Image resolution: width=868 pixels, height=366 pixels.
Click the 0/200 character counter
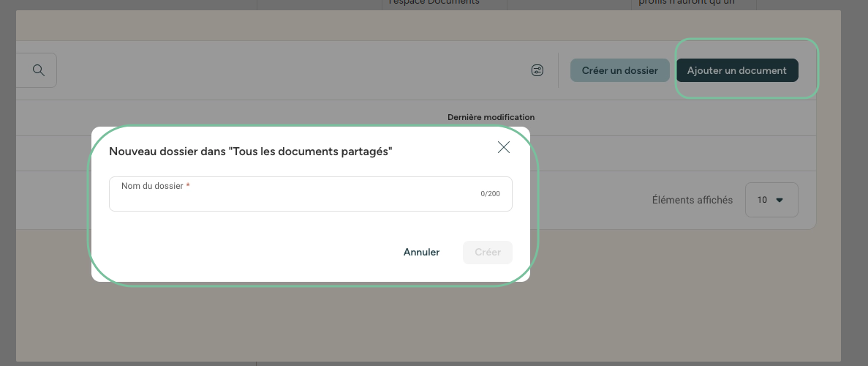click(490, 194)
